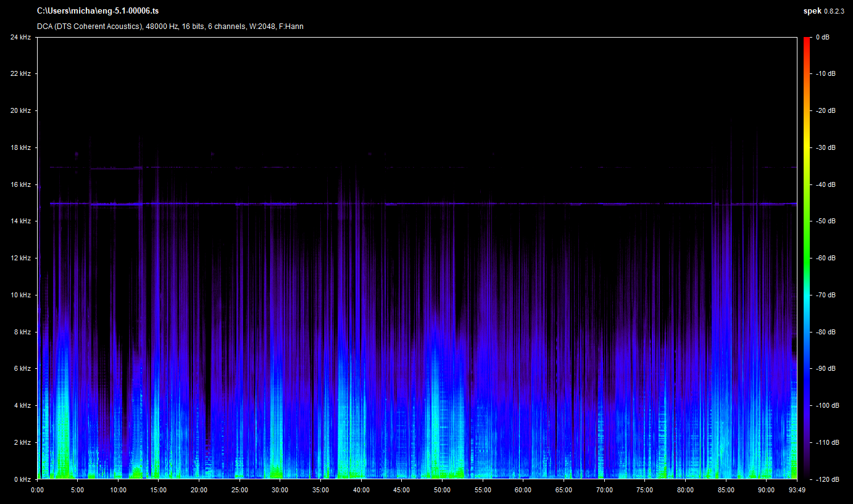Viewport: 853px width, 504px height.
Task: Click the 50:00 time axis label
Action: 442,490
